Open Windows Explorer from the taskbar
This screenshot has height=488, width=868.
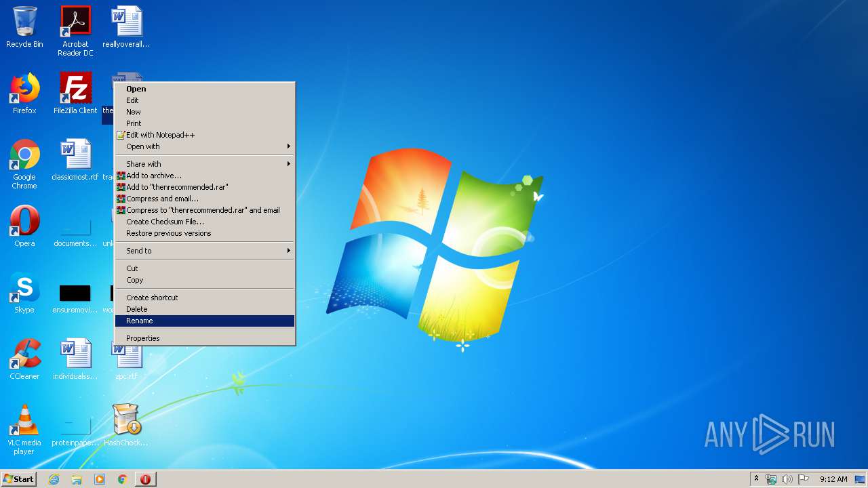[77, 479]
